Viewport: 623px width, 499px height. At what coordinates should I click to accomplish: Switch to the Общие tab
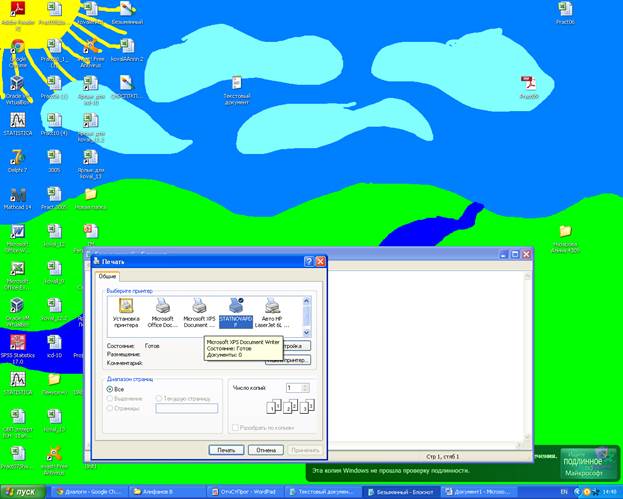click(107, 276)
